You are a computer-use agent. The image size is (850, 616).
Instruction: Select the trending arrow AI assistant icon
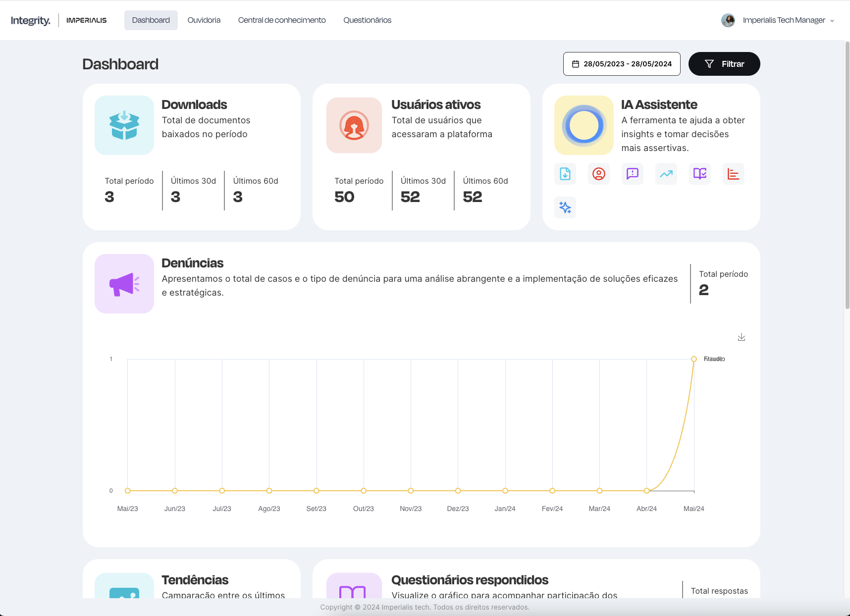coord(666,174)
